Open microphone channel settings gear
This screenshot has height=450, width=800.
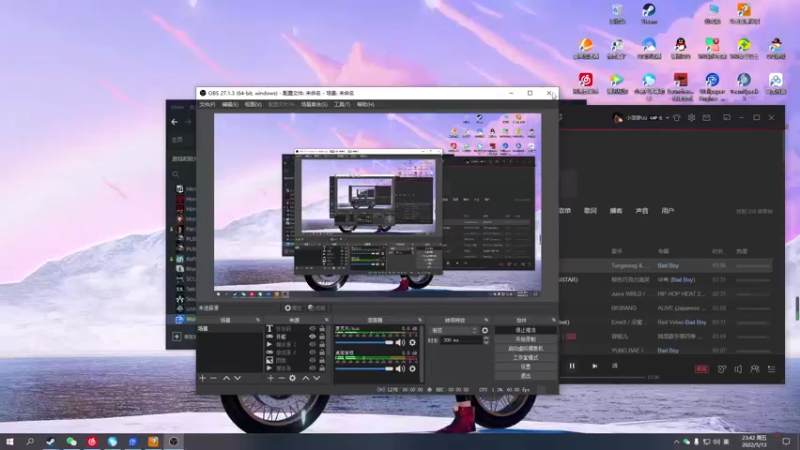tap(412, 343)
